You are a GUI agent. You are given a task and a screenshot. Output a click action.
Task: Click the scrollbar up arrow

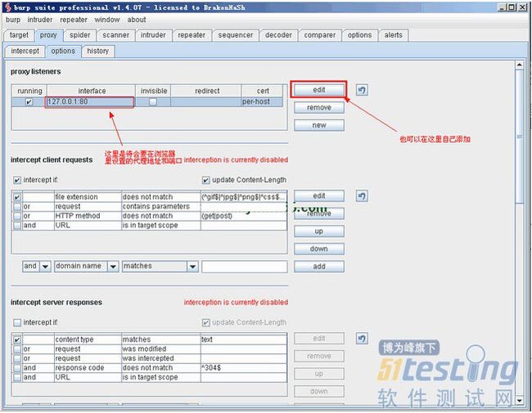click(x=520, y=65)
